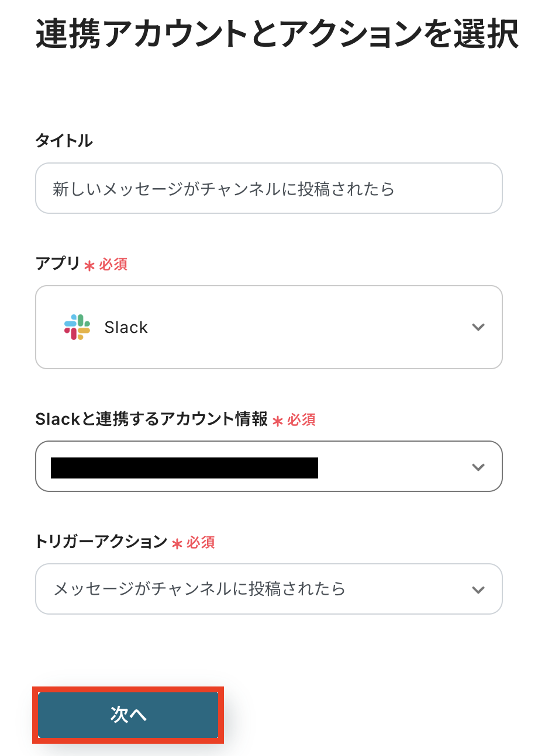Image resolution: width=545 pixels, height=756 pixels.
Task: Click the Slackと連携するアカウント情報 label
Action: click(151, 419)
